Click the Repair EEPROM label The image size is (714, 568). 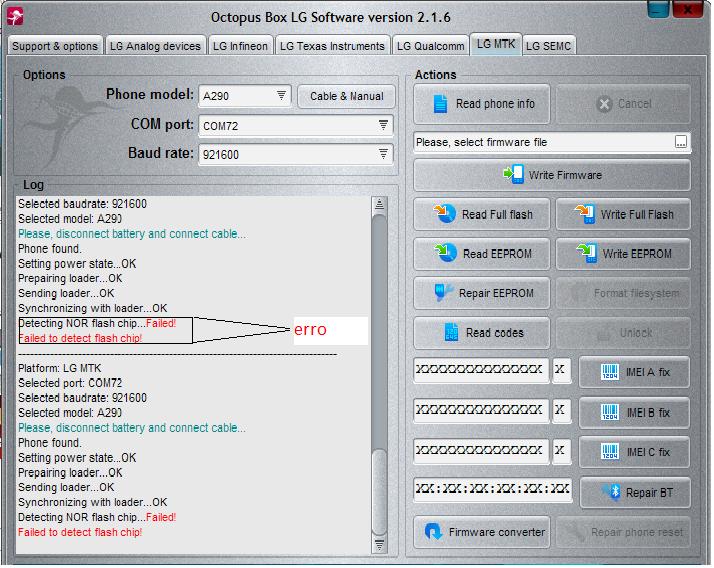[x=496, y=293]
